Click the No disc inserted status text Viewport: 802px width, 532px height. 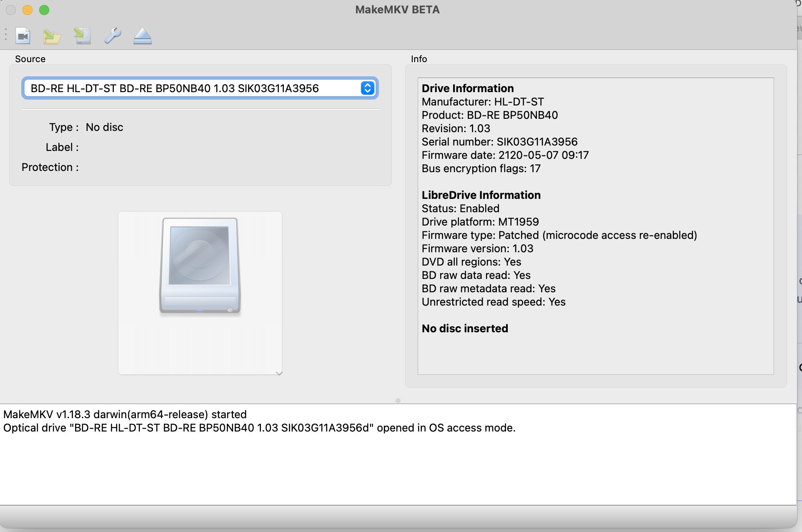coord(465,328)
